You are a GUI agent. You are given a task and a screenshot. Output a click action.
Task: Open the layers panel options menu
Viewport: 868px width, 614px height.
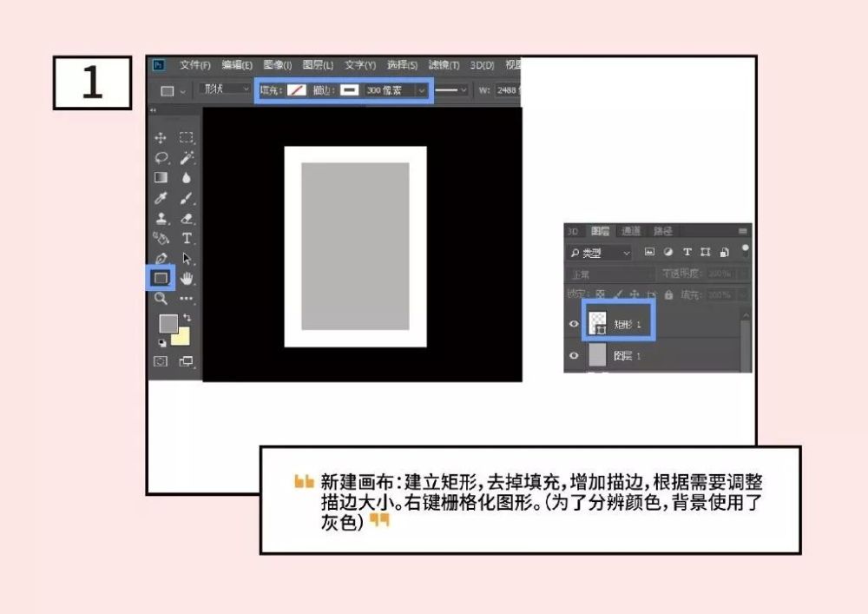point(743,231)
